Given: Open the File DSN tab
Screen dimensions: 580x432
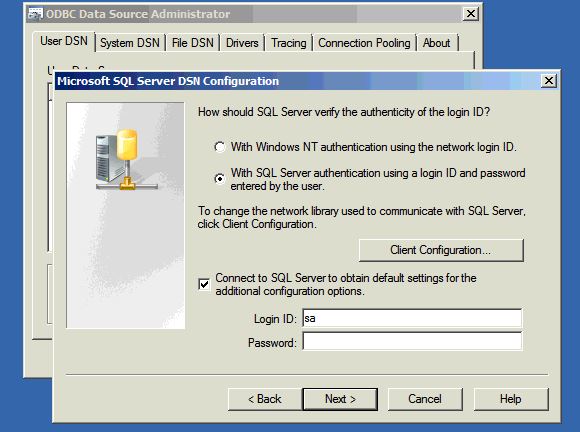Looking at the screenshot, I should 193,43.
